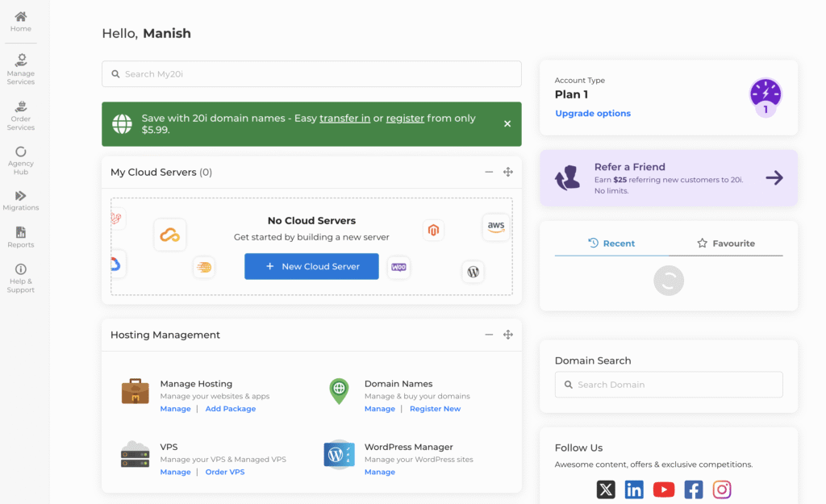Click the New Cloud Server button

click(311, 267)
